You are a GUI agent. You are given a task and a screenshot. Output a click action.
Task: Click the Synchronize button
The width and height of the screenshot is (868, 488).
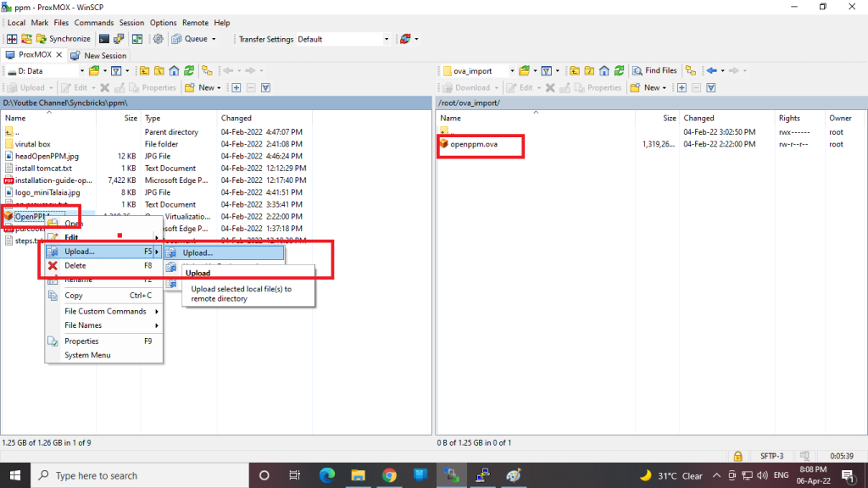(63, 39)
